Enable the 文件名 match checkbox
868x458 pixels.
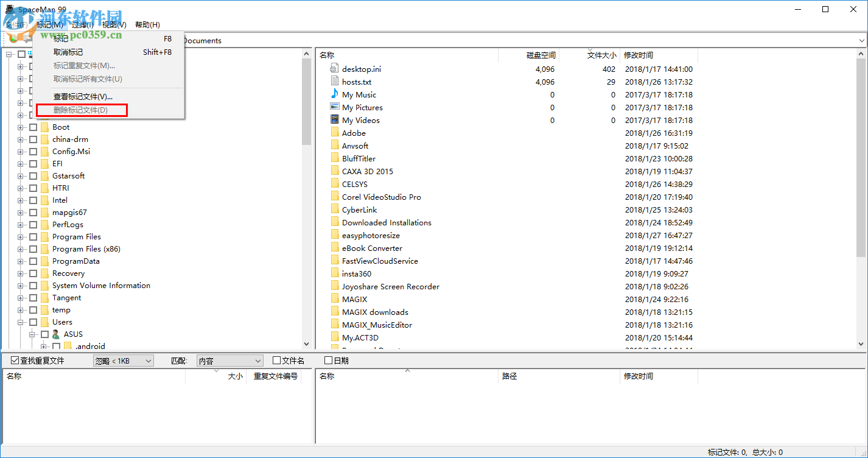coord(276,361)
